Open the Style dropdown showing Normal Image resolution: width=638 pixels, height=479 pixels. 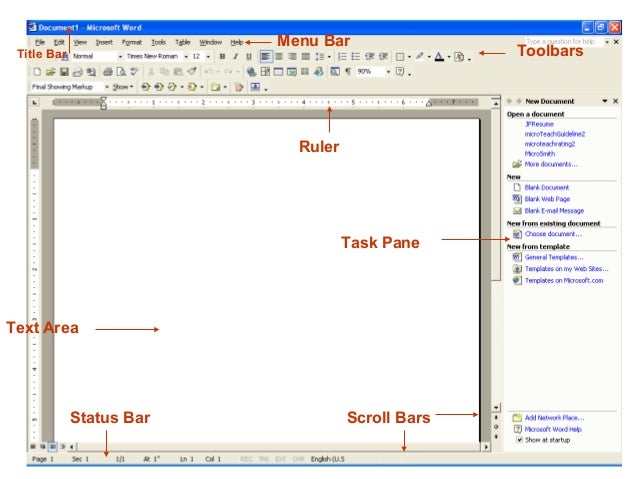pos(120,57)
